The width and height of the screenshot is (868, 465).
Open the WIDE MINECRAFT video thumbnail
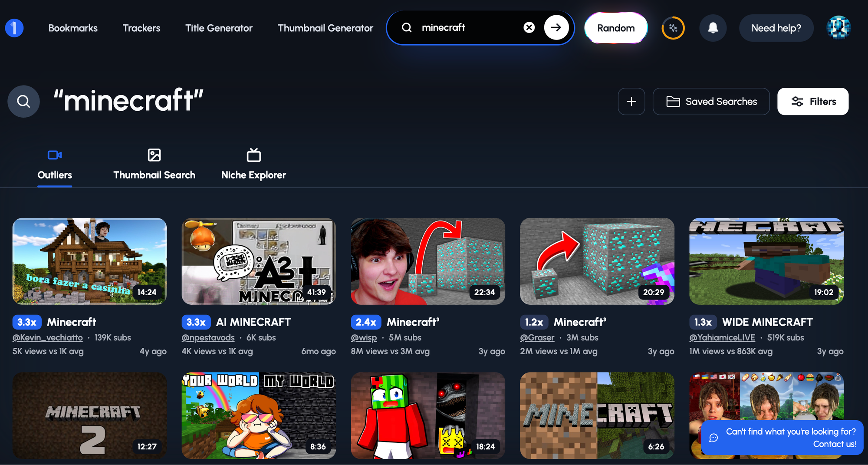766,261
